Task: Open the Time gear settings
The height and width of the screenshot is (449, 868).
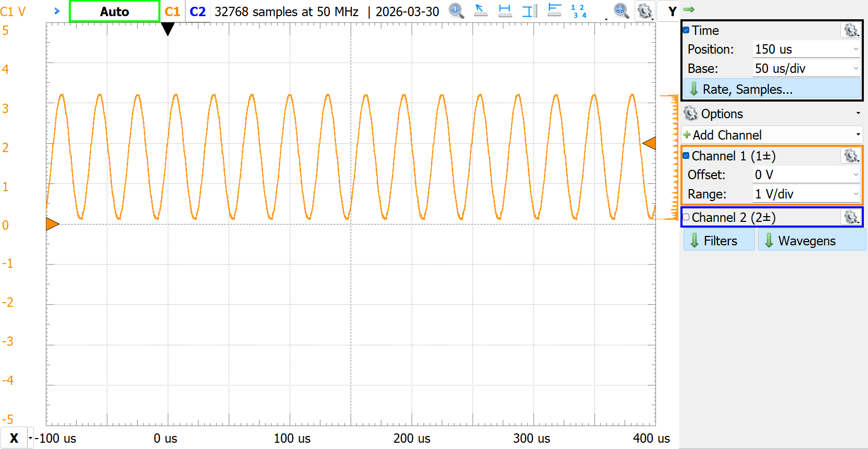Action: [850, 30]
